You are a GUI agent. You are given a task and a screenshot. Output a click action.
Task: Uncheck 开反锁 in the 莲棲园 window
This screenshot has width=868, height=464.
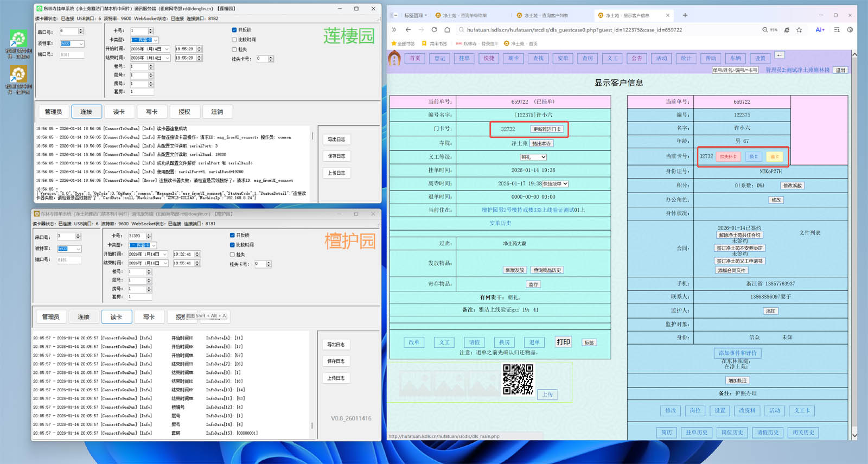[x=234, y=30]
